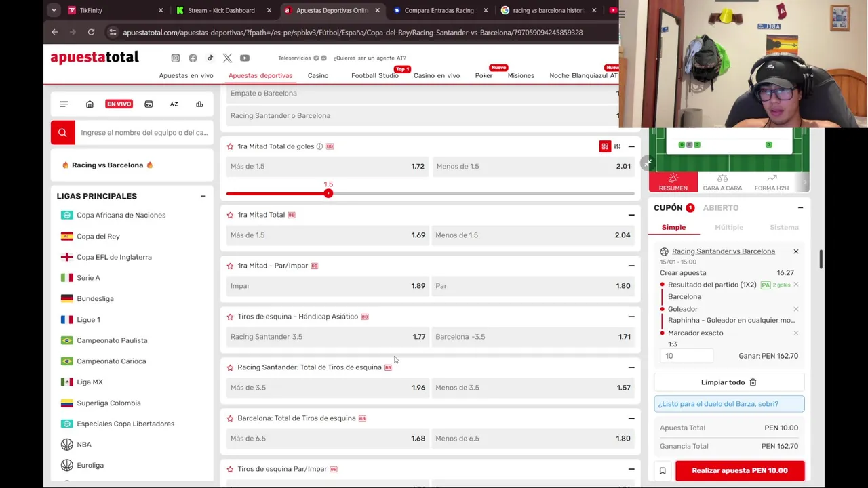Open the sidebar coupon/ticket icon
Image resolution: width=868 pixels, height=488 pixels.
click(x=149, y=104)
